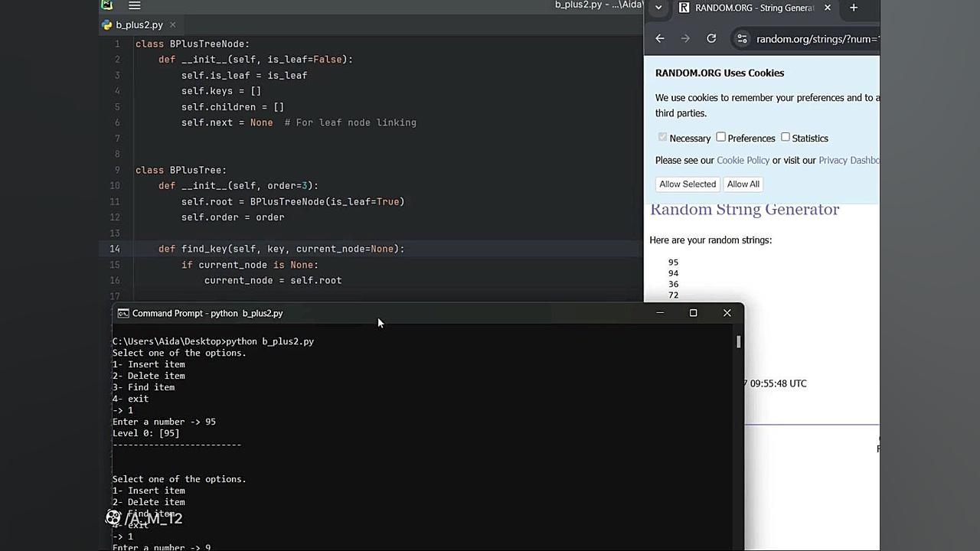Click the RANDOM.ORG favicon on the tab
The height and width of the screenshot is (551, 980).
pyautogui.click(x=684, y=8)
